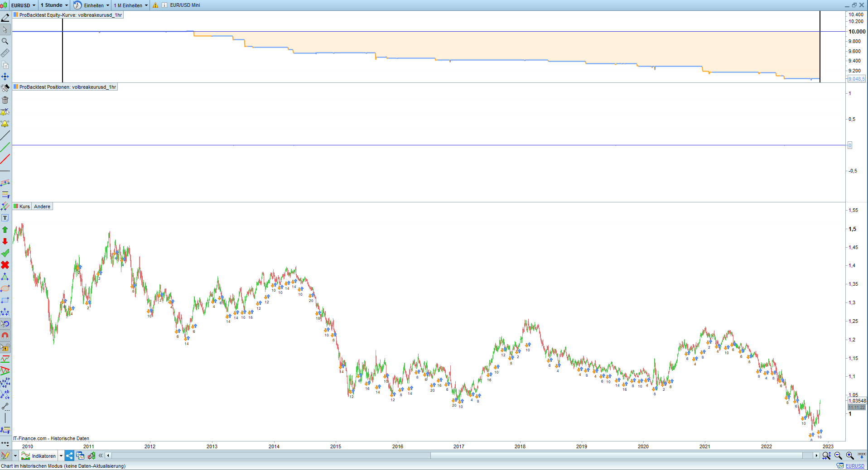This screenshot has height=470, width=868.
Task: Select the Andere tab on price panel
Action: coord(42,206)
